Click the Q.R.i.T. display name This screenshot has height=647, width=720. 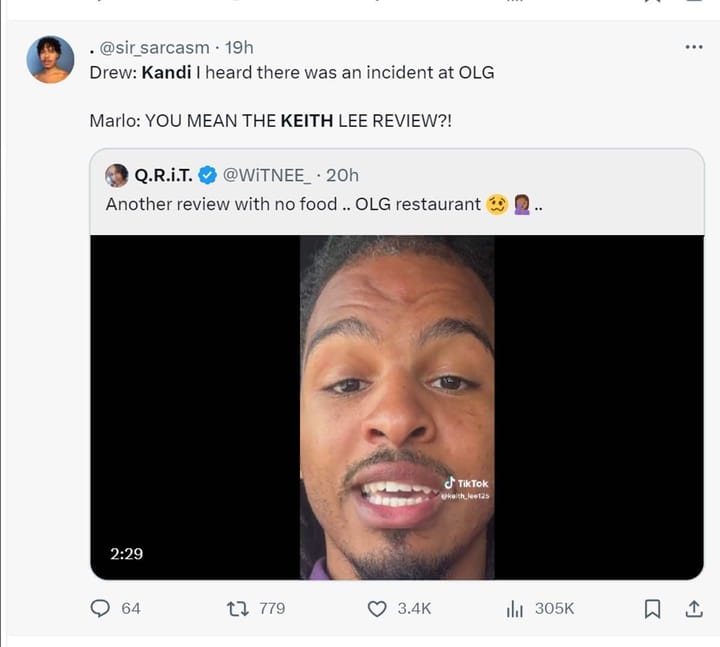pos(163,175)
